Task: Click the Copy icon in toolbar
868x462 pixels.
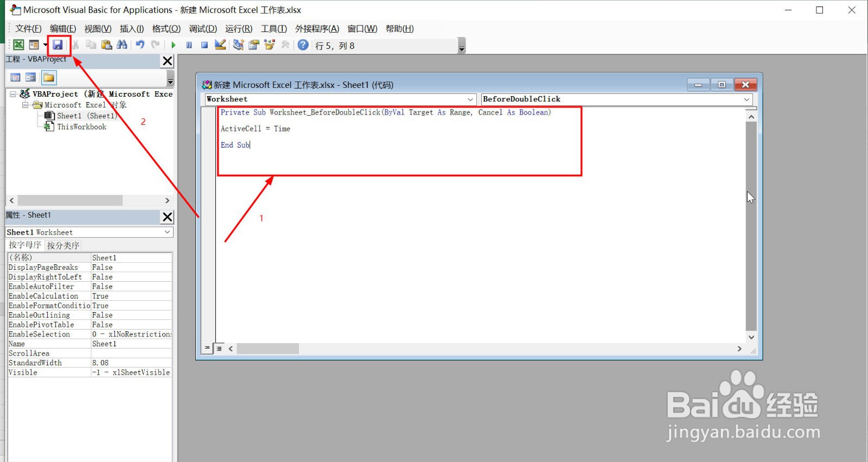Action: coord(91,45)
